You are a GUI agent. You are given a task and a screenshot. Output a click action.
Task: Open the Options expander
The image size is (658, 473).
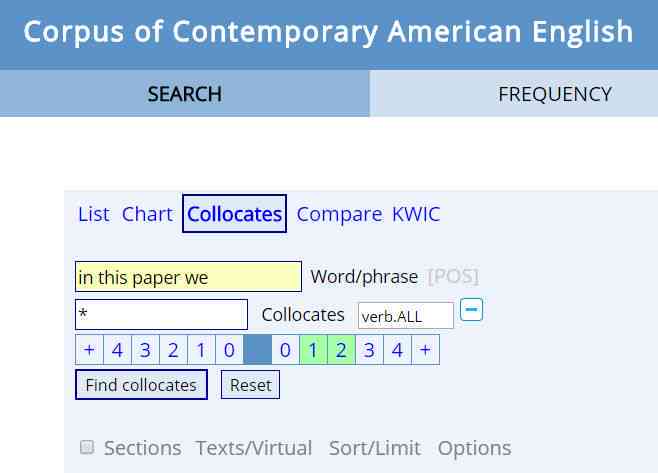point(474,448)
